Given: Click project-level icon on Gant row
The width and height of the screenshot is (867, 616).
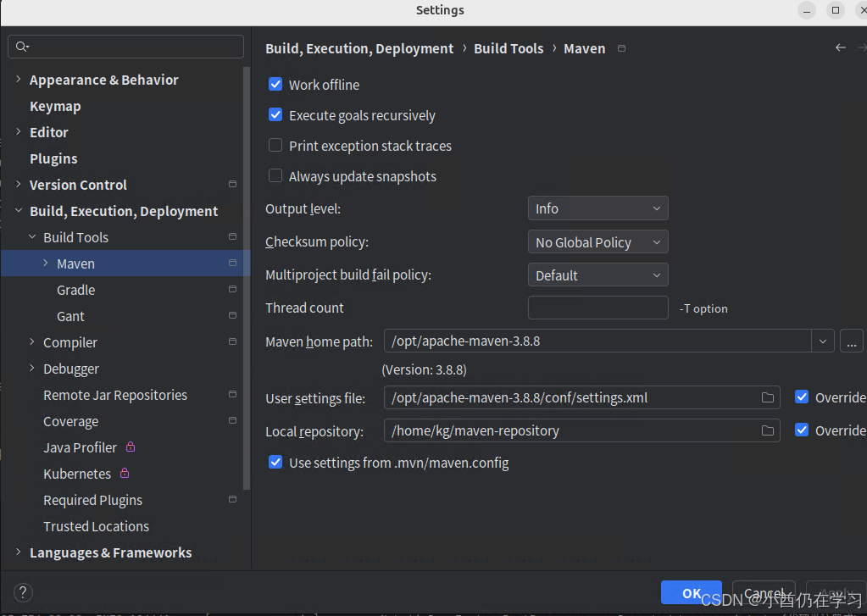Looking at the screenshot, I should point(233,316).
